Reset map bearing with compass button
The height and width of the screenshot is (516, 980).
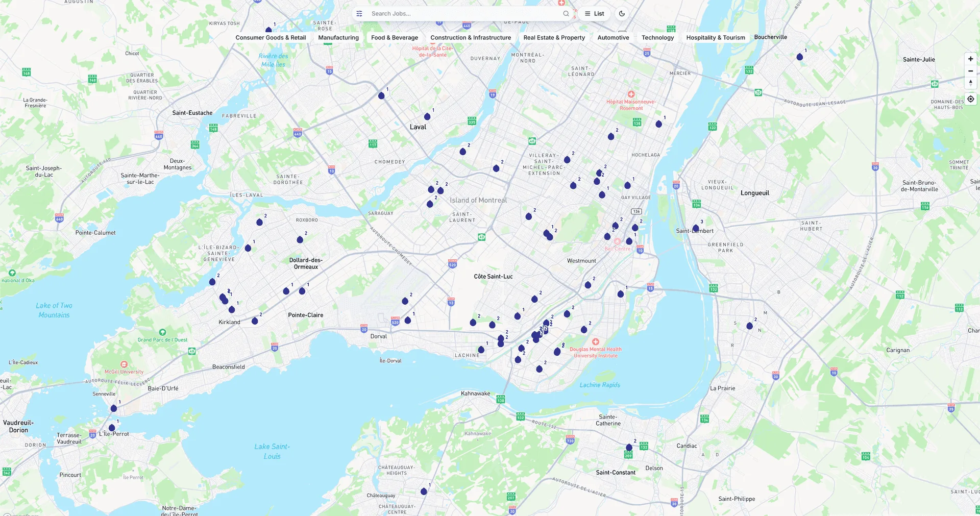pos(970,83)
